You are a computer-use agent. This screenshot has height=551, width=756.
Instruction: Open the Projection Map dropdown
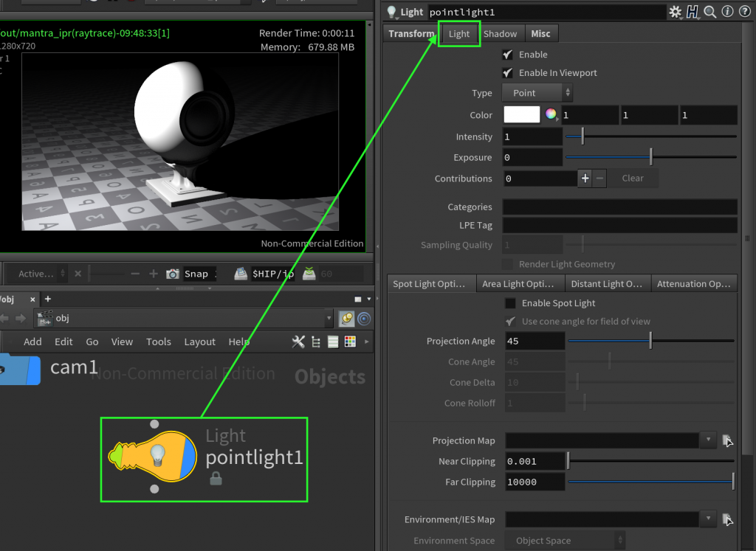click(707, 440)
